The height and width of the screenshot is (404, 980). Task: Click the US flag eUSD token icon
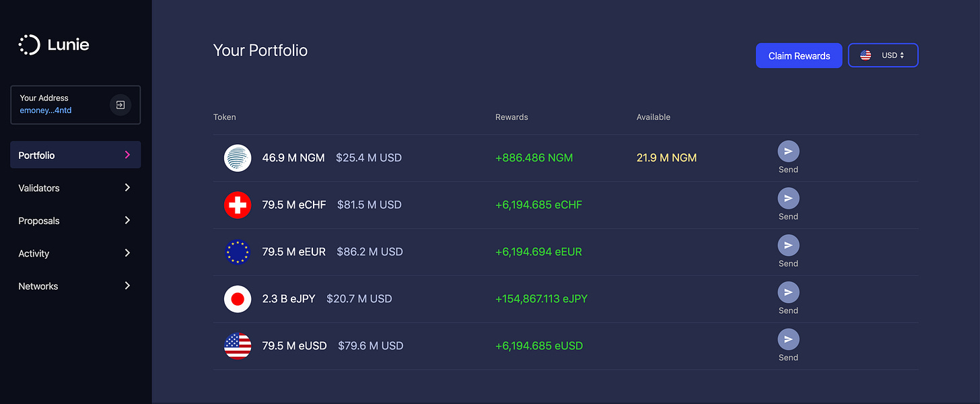click(x=238, y=346)
